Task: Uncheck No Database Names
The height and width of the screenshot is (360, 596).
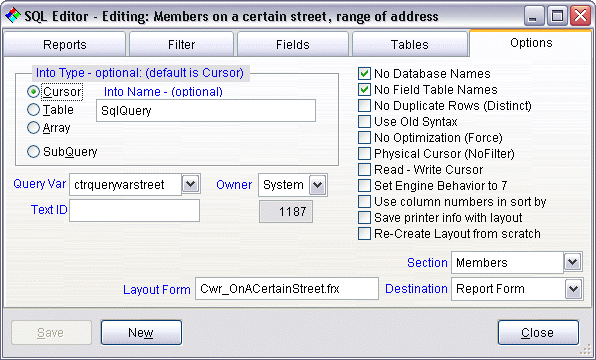Action: tap(364, 73)
